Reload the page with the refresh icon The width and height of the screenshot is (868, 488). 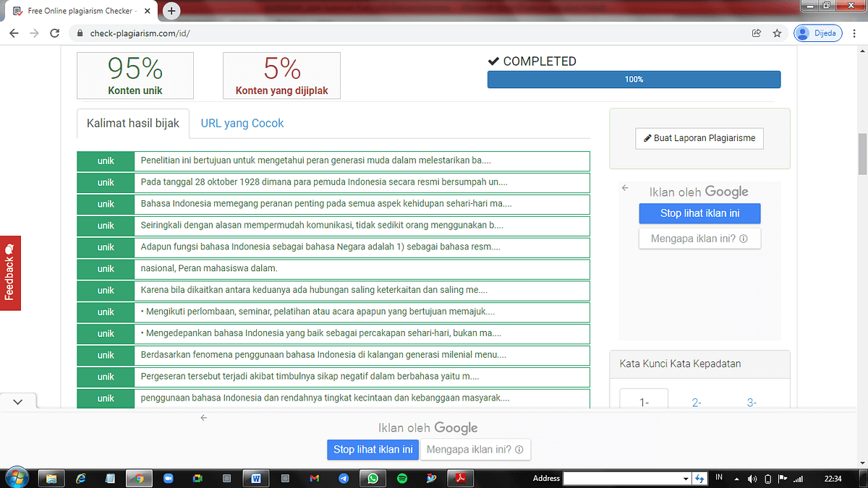tap(54, 33)
